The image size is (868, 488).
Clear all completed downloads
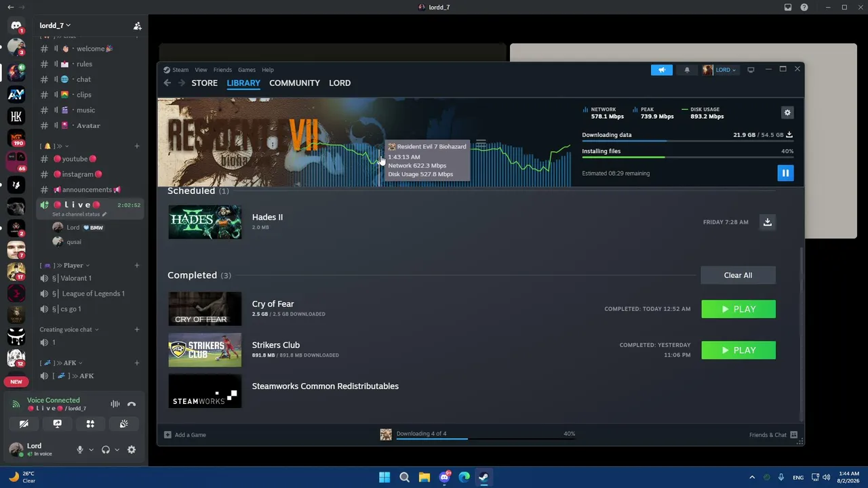[x=738, y=275]
